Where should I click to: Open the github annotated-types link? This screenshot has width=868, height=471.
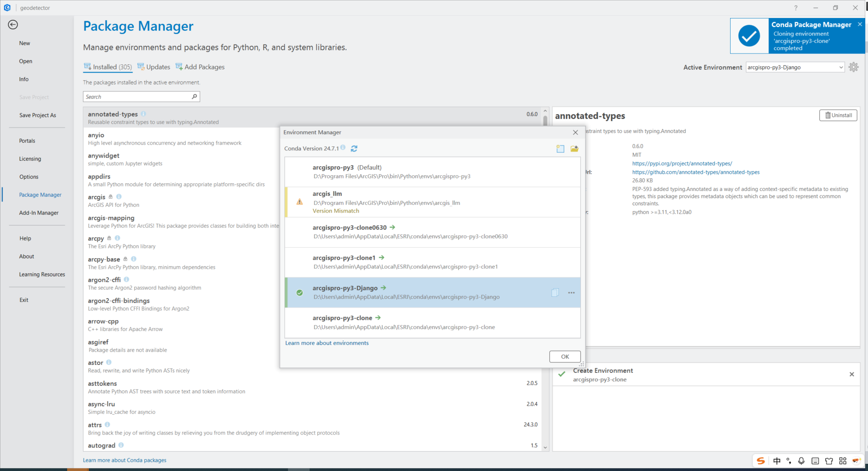696,172
